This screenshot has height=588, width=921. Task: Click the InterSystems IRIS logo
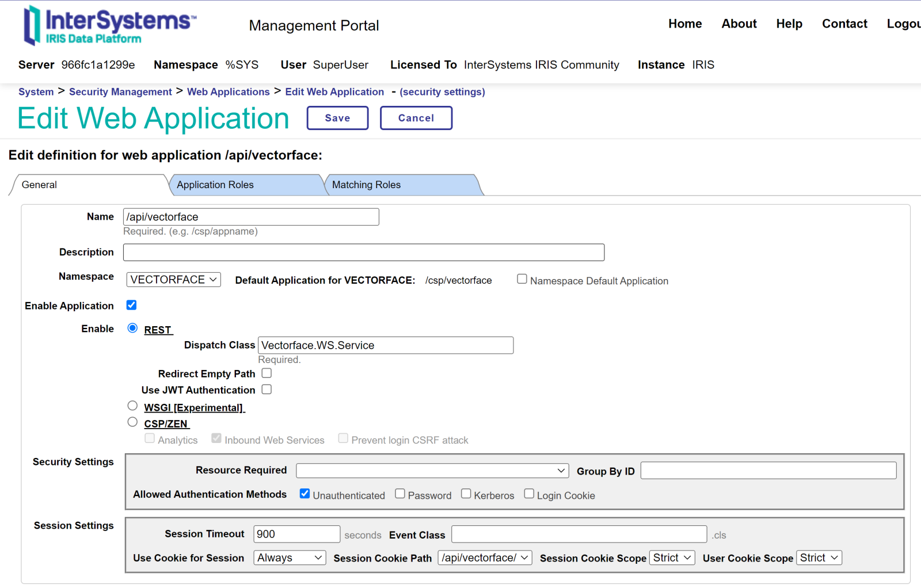pos(109,26)
